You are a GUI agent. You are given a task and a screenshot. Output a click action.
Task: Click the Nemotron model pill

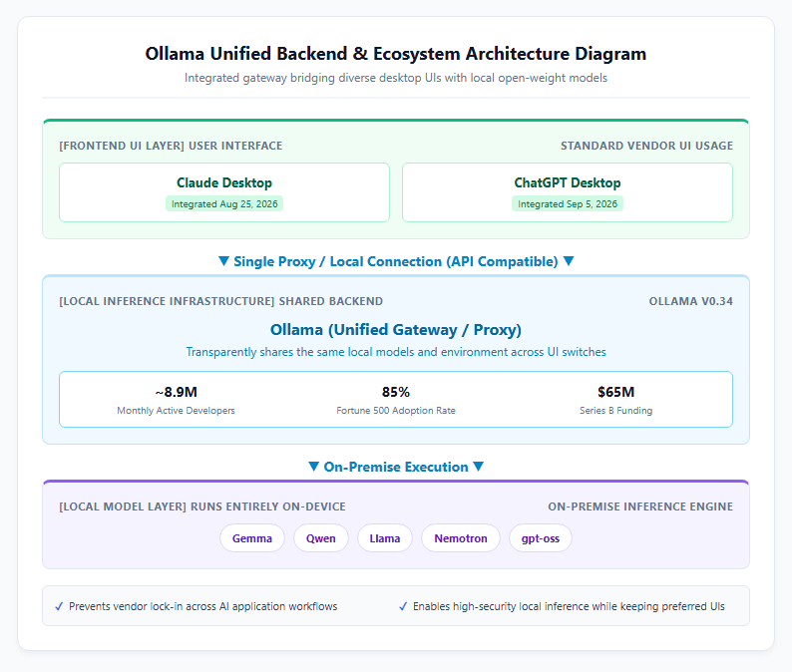tap(461, 538)
